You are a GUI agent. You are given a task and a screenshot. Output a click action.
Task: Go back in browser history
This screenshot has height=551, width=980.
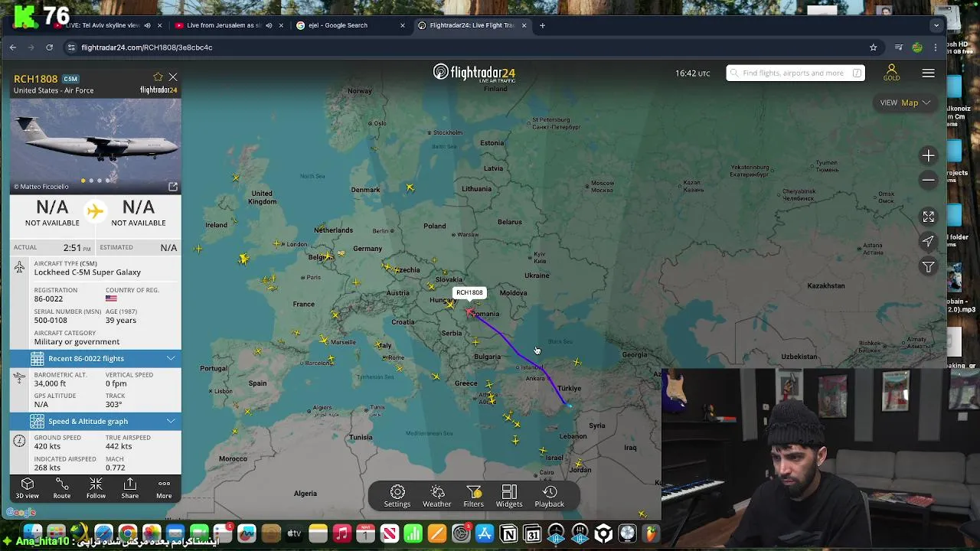coord(13,47)
